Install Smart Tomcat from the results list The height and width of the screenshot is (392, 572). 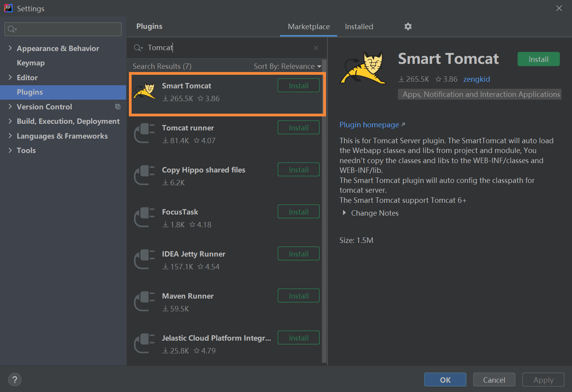click(x=299, y=86)
